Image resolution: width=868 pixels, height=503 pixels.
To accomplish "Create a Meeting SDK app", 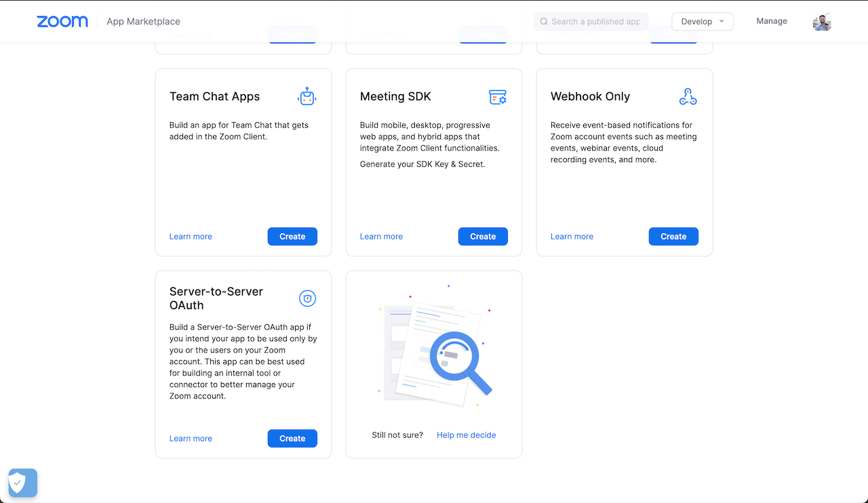I will [x=483, y=237].
